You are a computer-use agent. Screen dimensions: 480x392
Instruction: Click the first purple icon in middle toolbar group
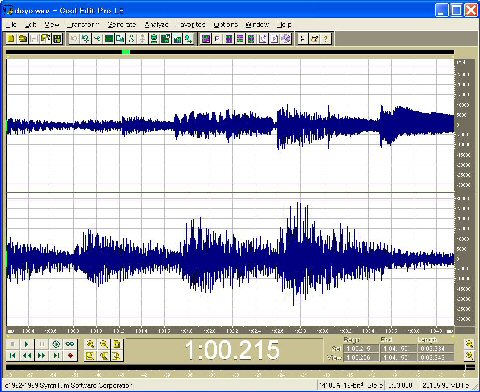pos(206,39)
